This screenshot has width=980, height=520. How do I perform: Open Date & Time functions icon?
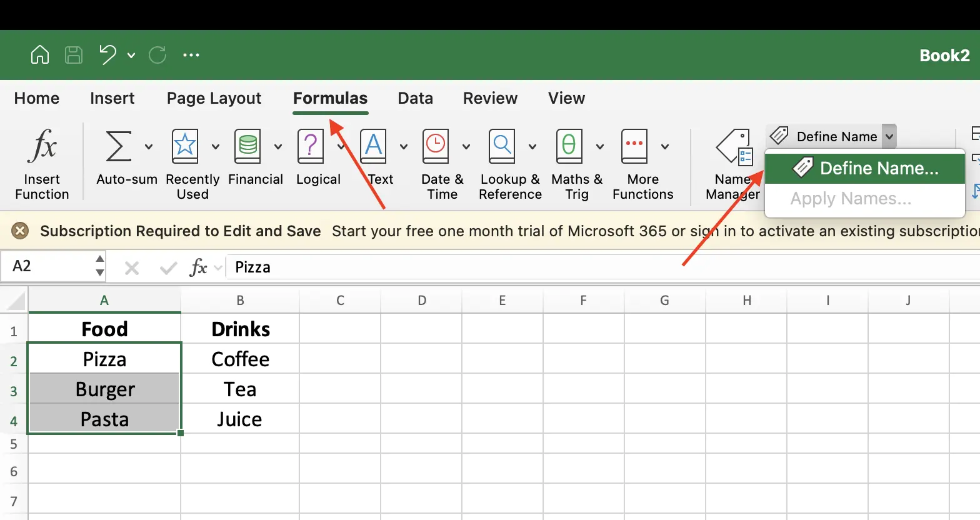click(x=436, y=146)
